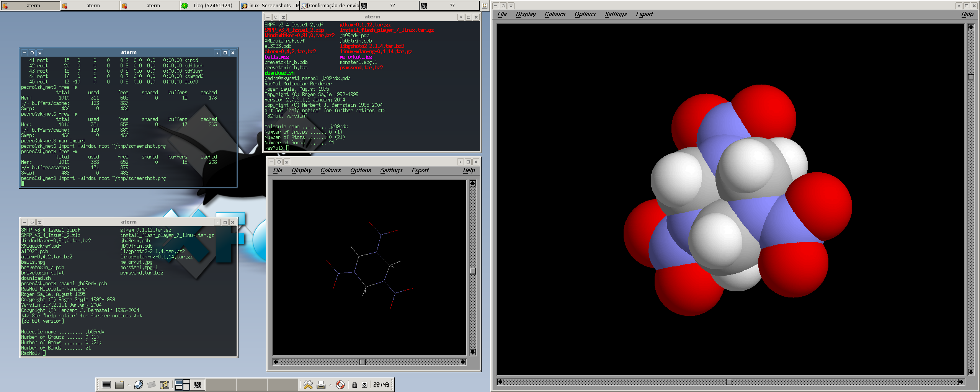The height and width of the screenshot is (392, 980).
Task: Expand the small arrow next to the printer icon
Action: (330, 385)
